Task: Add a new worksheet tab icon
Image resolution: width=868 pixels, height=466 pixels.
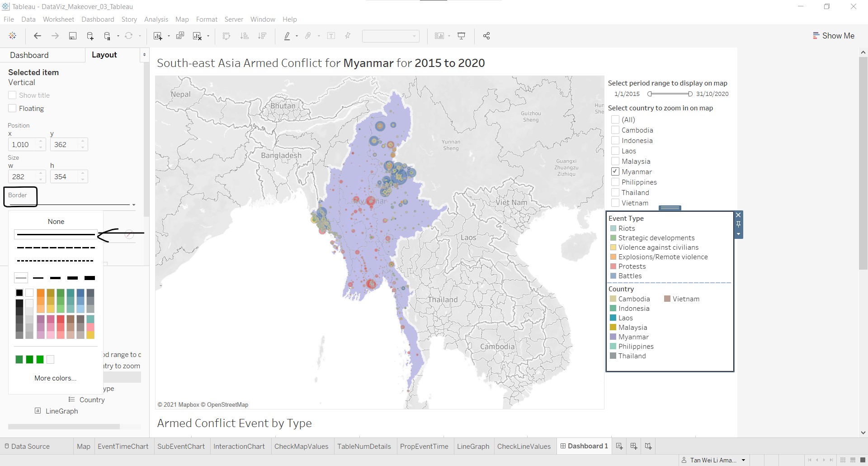Action: click(x=619, y=446)
